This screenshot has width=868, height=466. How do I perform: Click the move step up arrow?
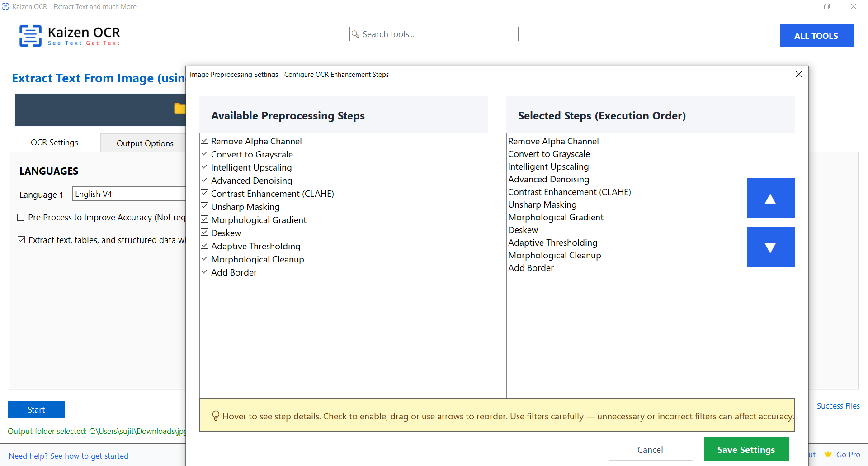pos(770,198)
